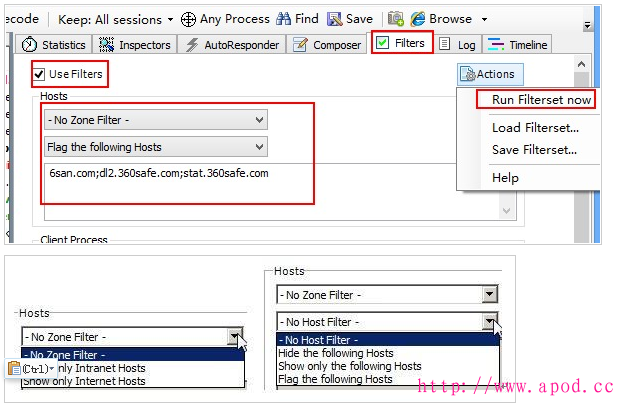This screenshot has height=413, width=634.
Task: Click the Any Process crosshair icon
Action: coord(188,19)
